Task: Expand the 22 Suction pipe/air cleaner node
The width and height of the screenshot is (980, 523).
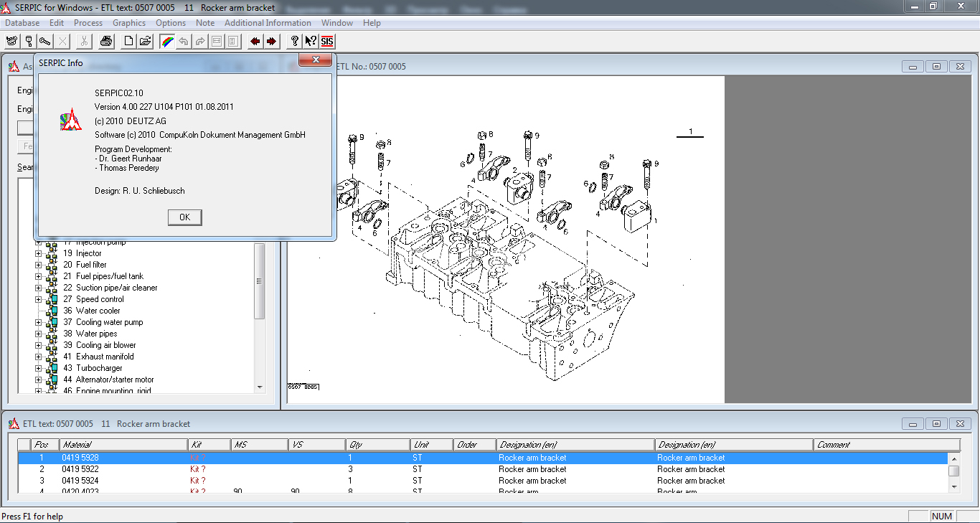Action: tap(39, 288)
